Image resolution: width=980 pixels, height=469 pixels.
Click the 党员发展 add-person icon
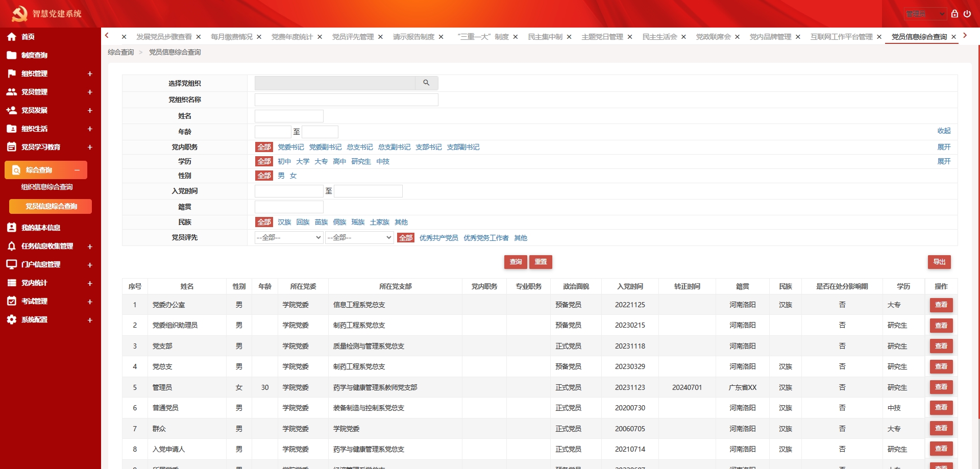12,110
